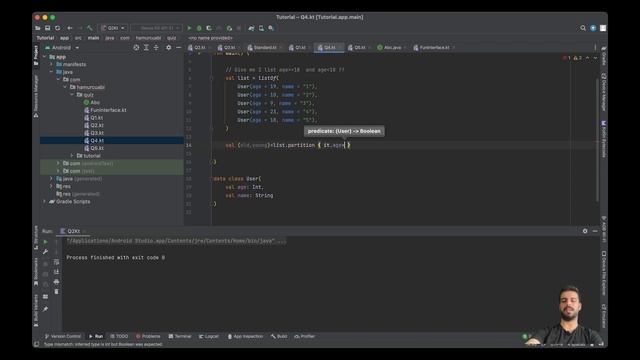Click soft-wrap icon in Run panel
Screen dimensions: 640x360
(56, 262)
